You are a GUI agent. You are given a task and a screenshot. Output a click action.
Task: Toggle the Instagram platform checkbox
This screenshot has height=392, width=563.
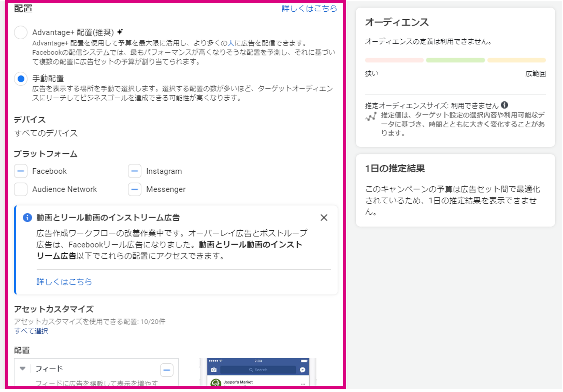pos(134,171)
